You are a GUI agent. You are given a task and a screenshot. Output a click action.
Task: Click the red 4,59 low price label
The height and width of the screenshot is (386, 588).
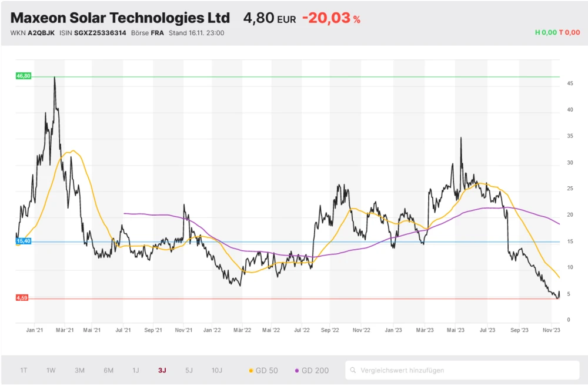click(22, 298)
